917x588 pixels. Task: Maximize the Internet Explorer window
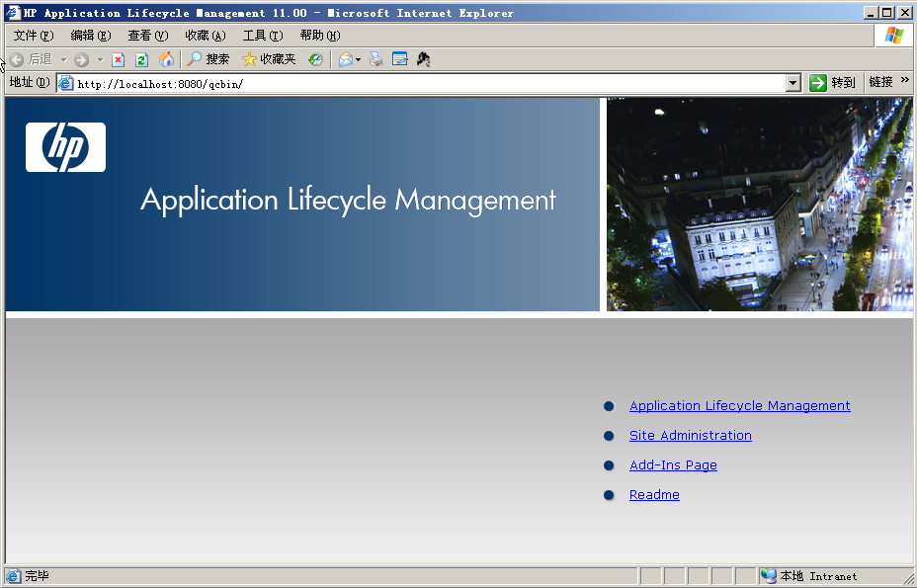click(887, 12)
